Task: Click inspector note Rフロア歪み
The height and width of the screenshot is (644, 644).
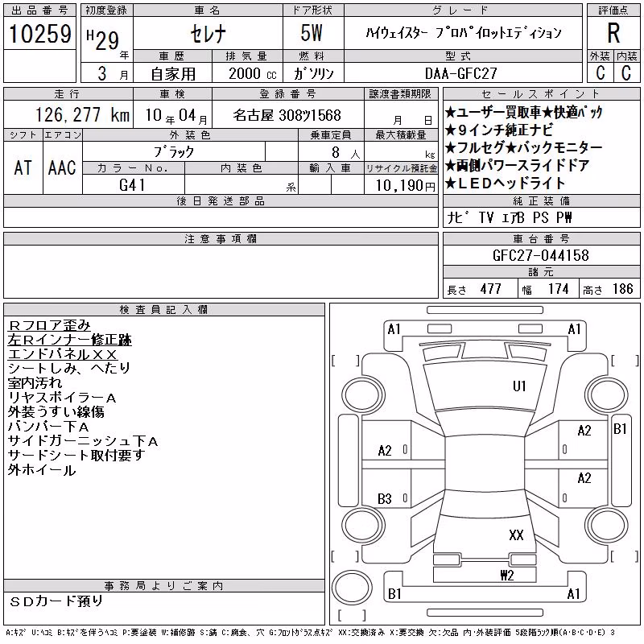Action: (49, 326)
